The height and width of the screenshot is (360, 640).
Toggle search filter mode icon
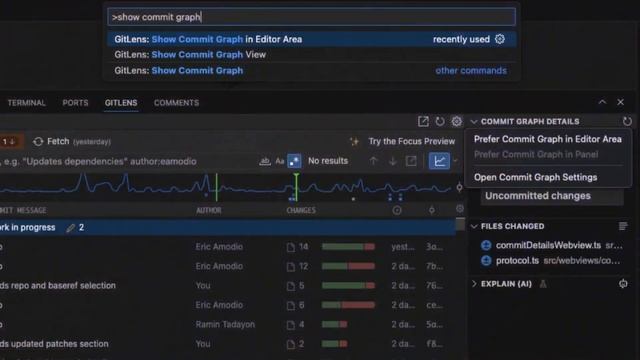(x=264, y=161)
